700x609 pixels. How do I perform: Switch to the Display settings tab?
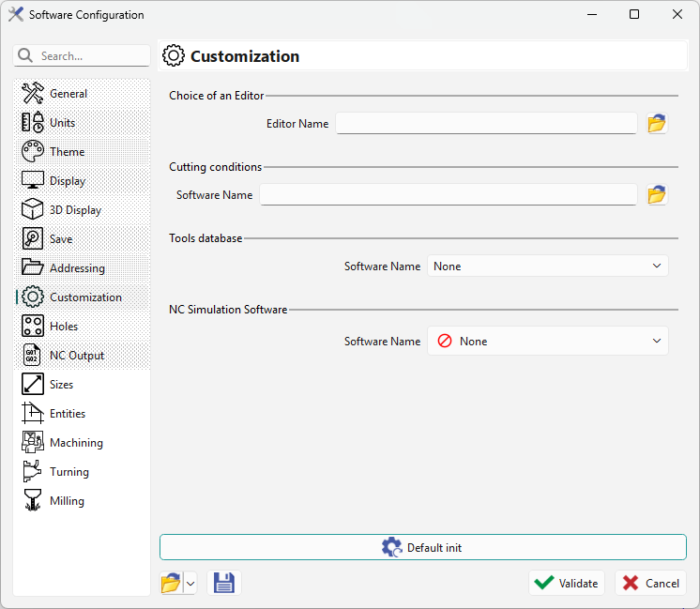tap(67, 181)
